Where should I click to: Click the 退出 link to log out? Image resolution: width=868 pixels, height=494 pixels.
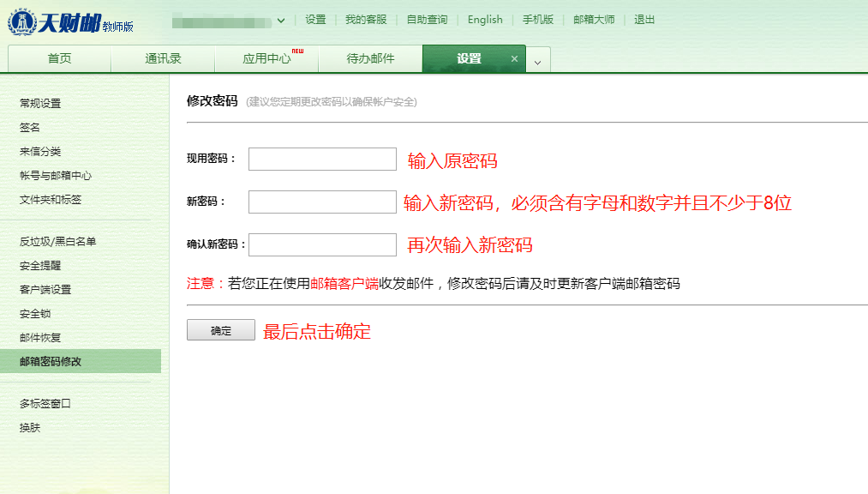coord(644,20)
